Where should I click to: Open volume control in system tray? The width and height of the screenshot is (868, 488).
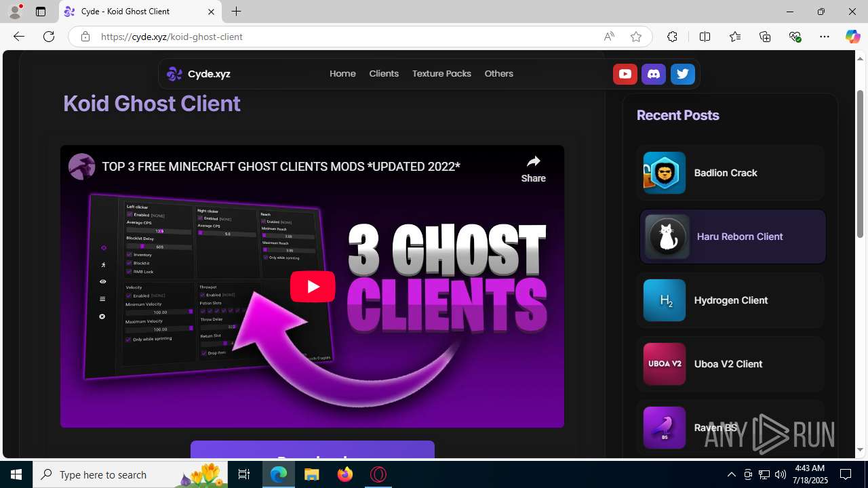point(781,474)
